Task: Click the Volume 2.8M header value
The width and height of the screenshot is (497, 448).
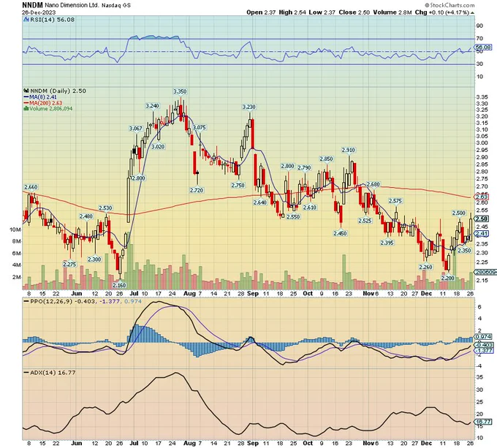Action: pos(392,12)
